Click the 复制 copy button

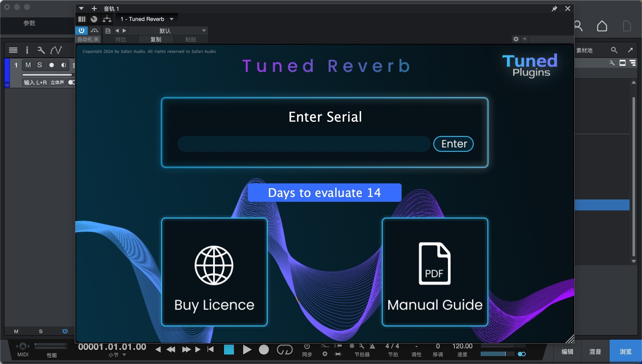pos(156,39)
